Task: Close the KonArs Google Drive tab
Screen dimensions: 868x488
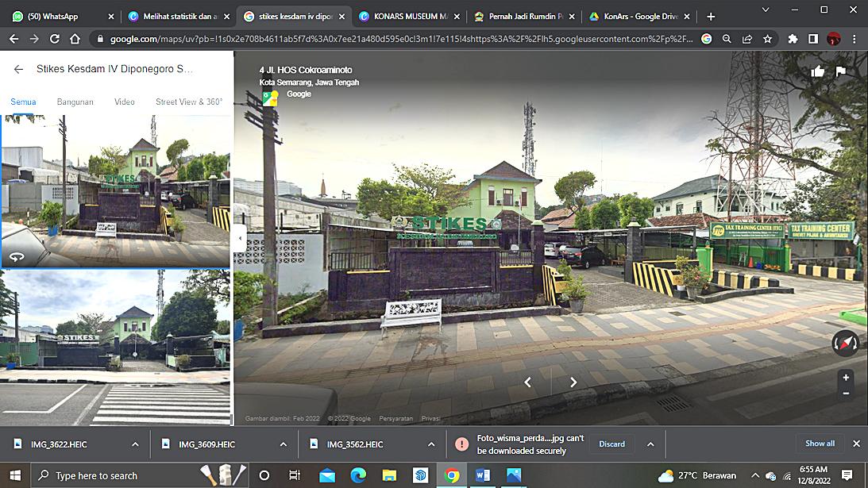Action: (x=687, y=17)
